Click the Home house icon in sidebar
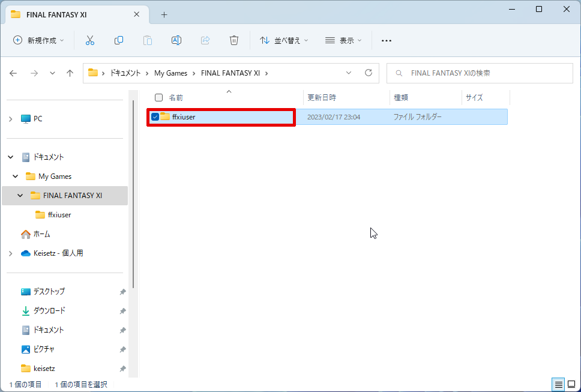This screenshot has width=581, height=392. point(26,234)
